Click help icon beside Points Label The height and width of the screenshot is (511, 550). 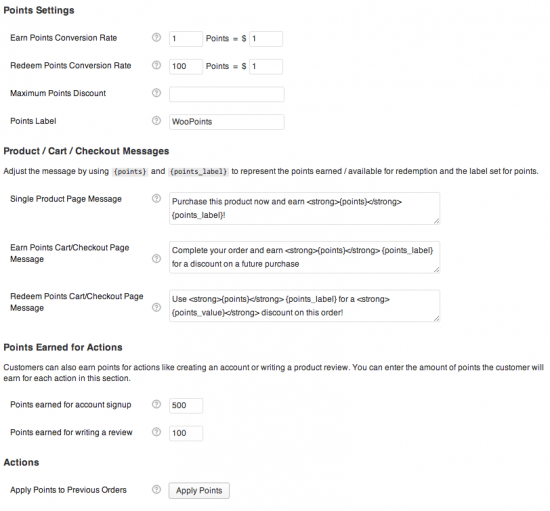156,120
